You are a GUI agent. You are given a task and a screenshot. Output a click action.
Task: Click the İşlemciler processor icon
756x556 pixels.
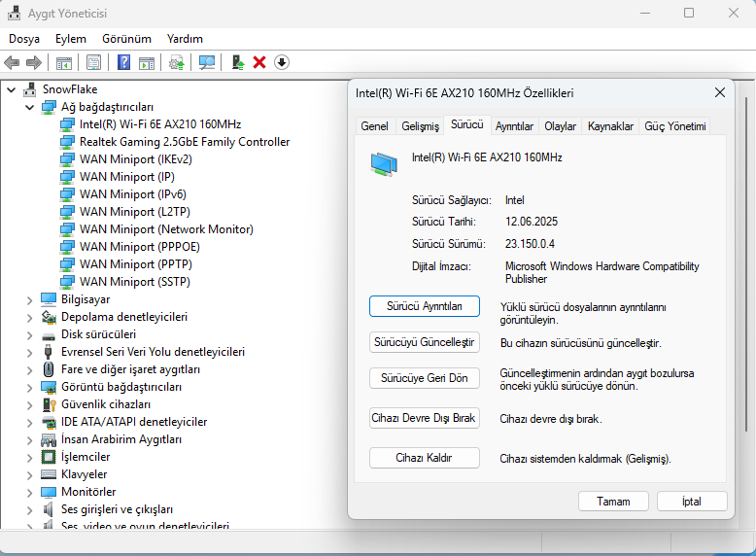[49, 457]
